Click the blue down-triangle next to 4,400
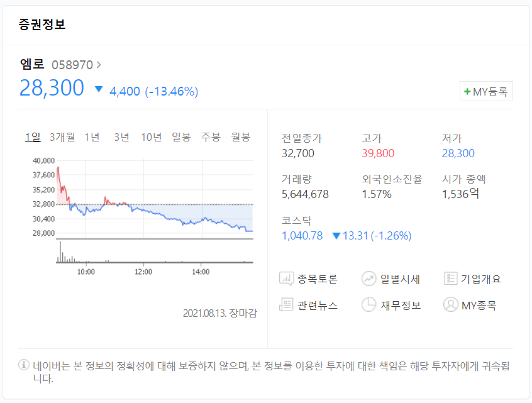This screenshot has height=403, width=532. click(99, 89)
